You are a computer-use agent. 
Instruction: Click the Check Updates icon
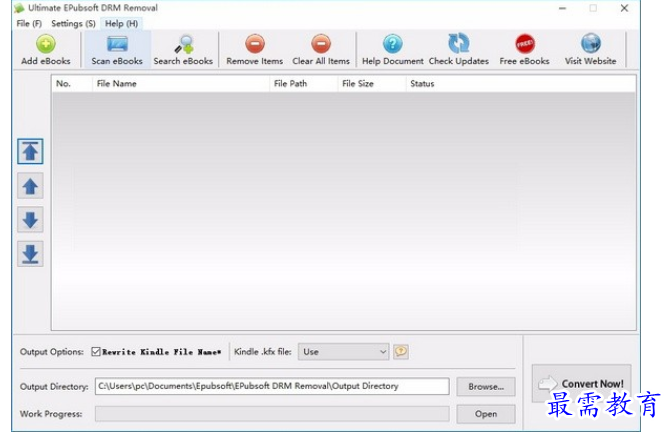459,50
